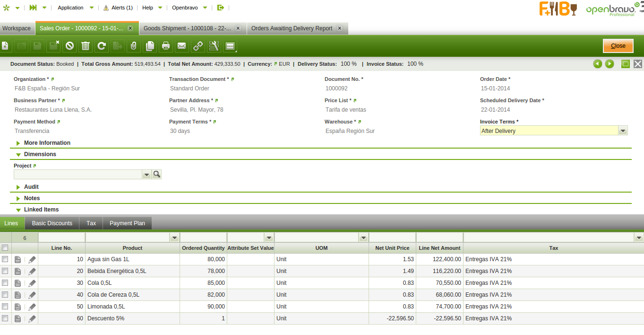Click the recent views fast-forward icon
This screenshot has width=644, height=335.
coord(33,8)
